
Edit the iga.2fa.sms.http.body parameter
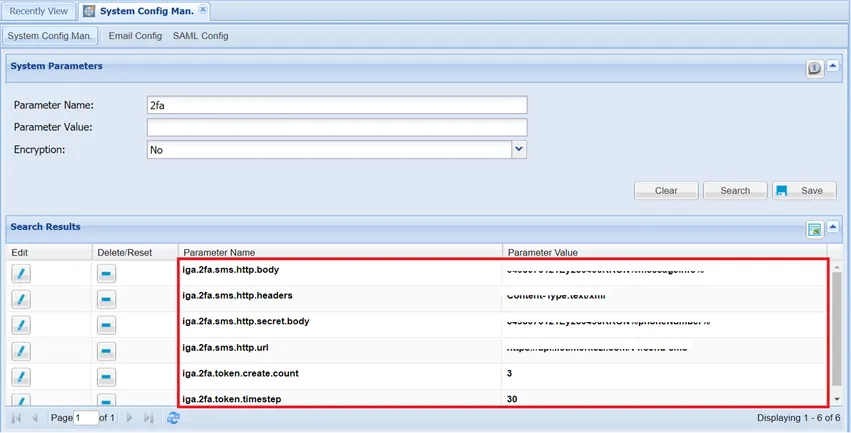tap(21, 273)
